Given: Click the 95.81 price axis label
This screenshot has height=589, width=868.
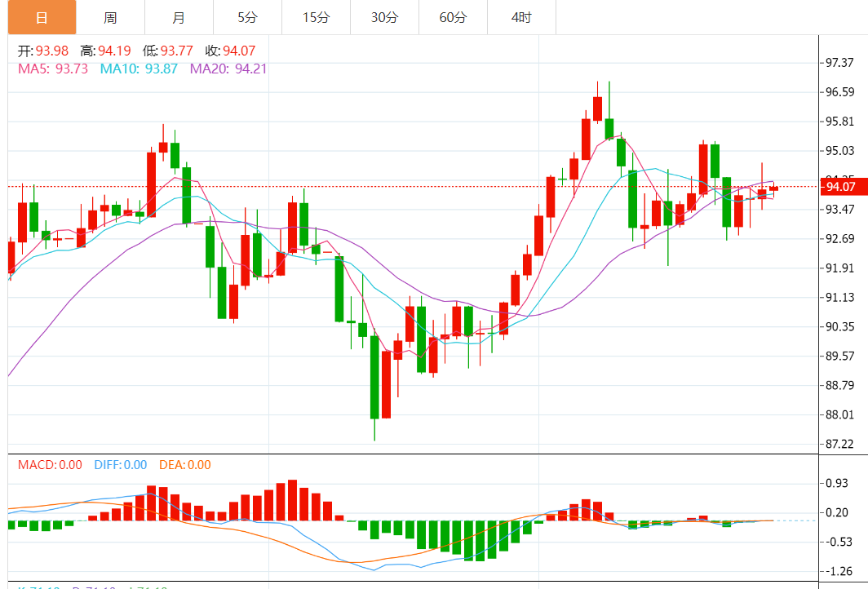Looking at the screenshot, I should (839, 122).
